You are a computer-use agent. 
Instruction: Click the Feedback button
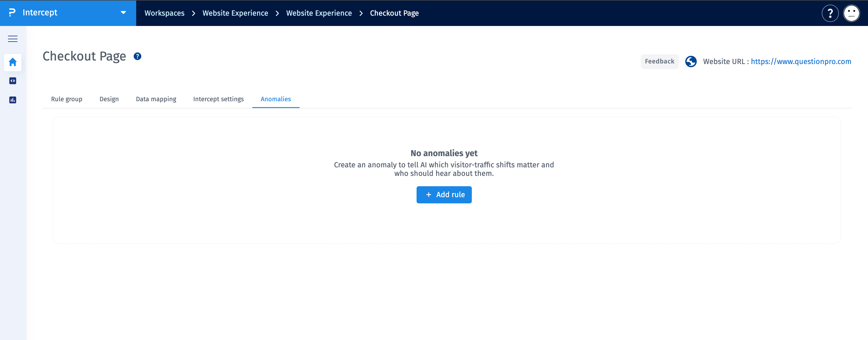click(x=659, y=62)
